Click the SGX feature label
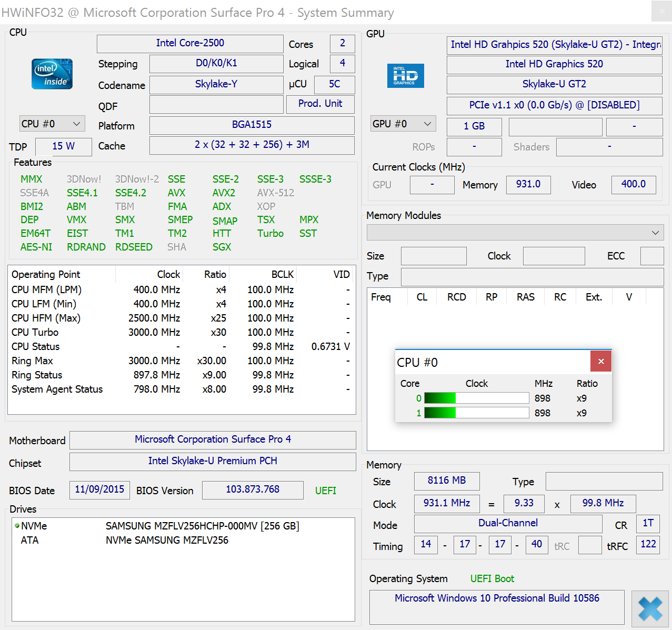 coord(222,247)
